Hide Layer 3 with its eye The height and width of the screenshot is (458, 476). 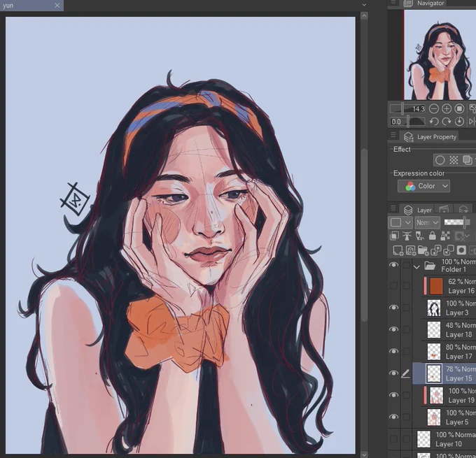pyautogui.click(x=393, y=308)
